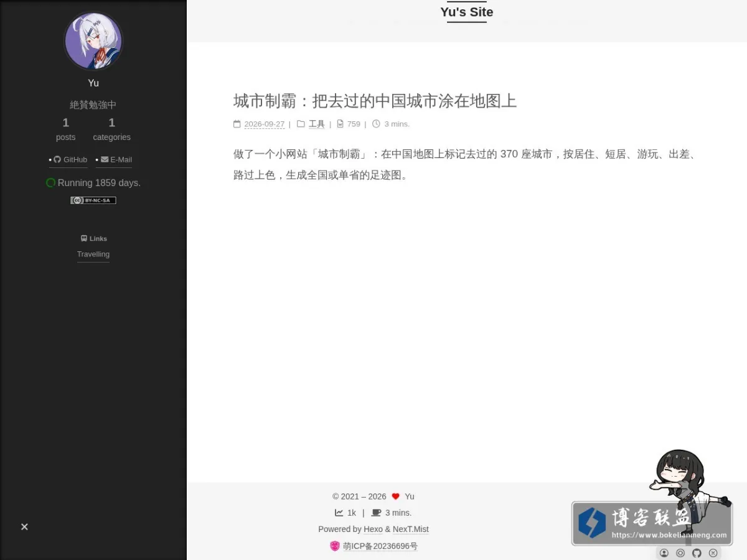Click the clock icon in post meta

pyautogui.click(x=376, y=124)
